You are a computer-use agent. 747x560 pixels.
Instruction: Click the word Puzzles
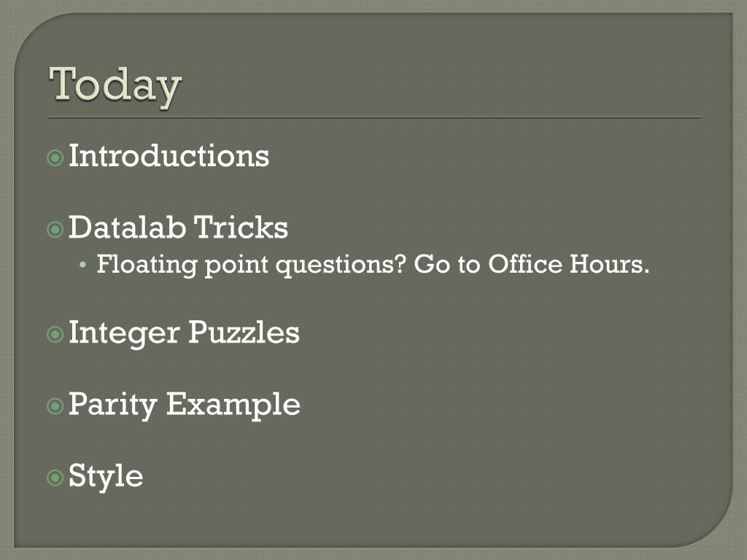[244, 332]
